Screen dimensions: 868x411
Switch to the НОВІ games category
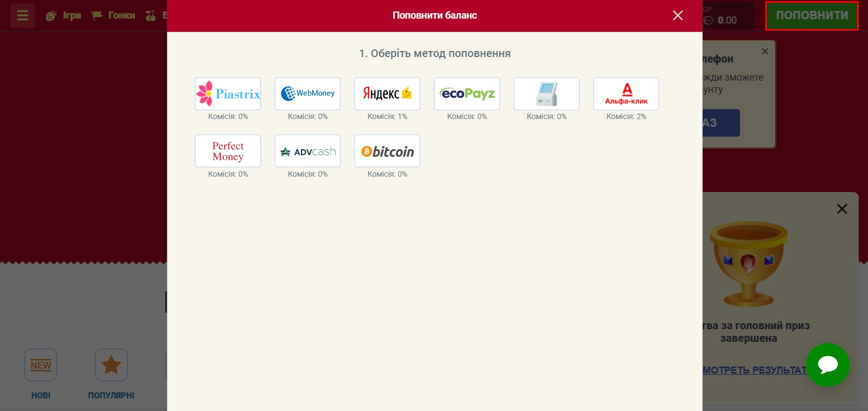(41, 374)
